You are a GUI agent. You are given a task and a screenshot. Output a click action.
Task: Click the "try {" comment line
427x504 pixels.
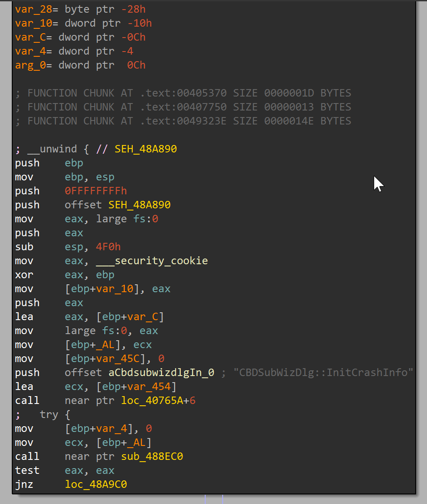(x=55, y=414)
